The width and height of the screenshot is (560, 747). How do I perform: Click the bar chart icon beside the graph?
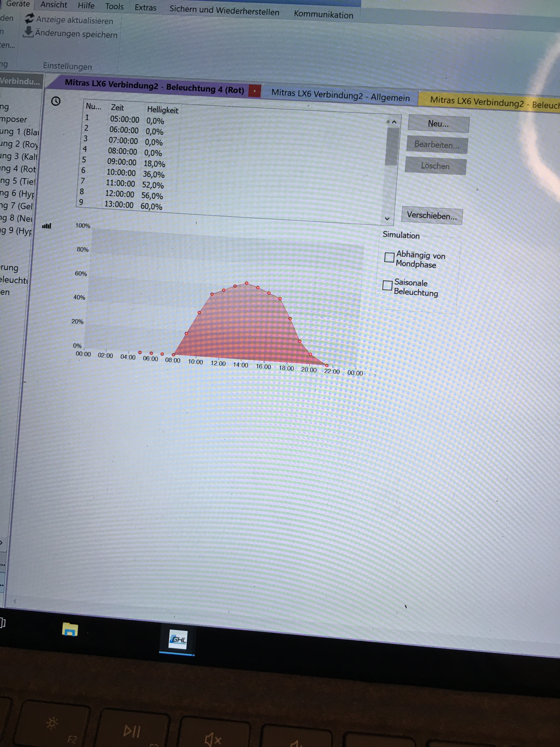47,226
